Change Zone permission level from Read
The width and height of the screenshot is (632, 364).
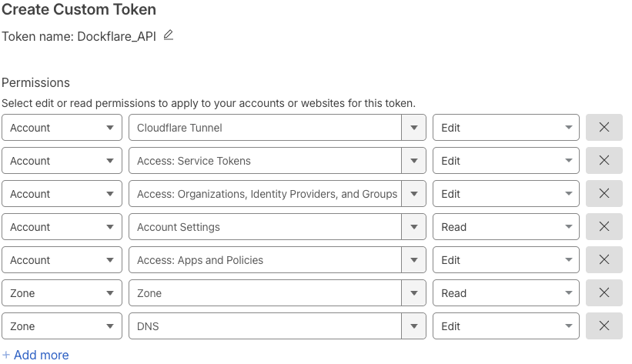[x=505, y=293]
